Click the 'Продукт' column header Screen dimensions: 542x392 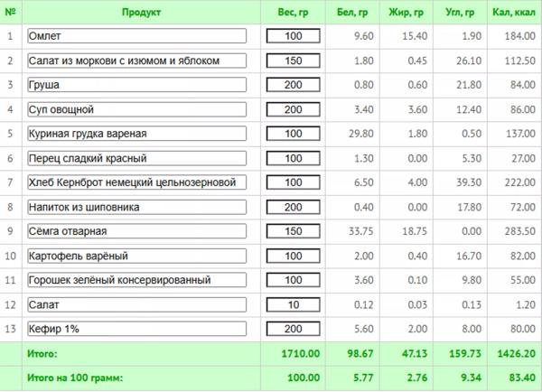[139, 13]
